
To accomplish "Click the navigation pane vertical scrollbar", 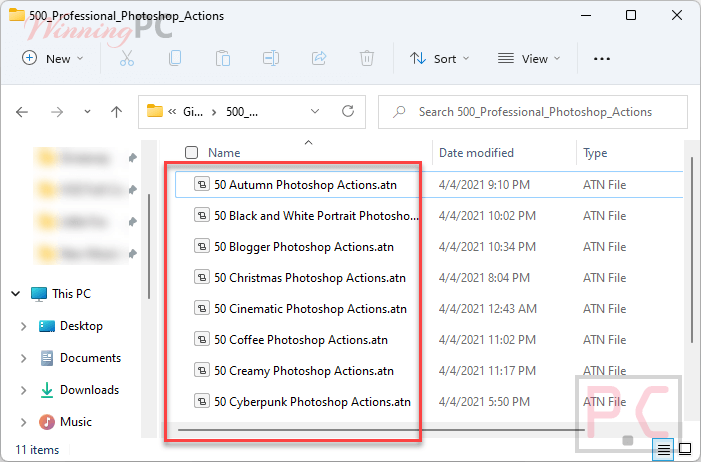I will (x=149, y=246).
